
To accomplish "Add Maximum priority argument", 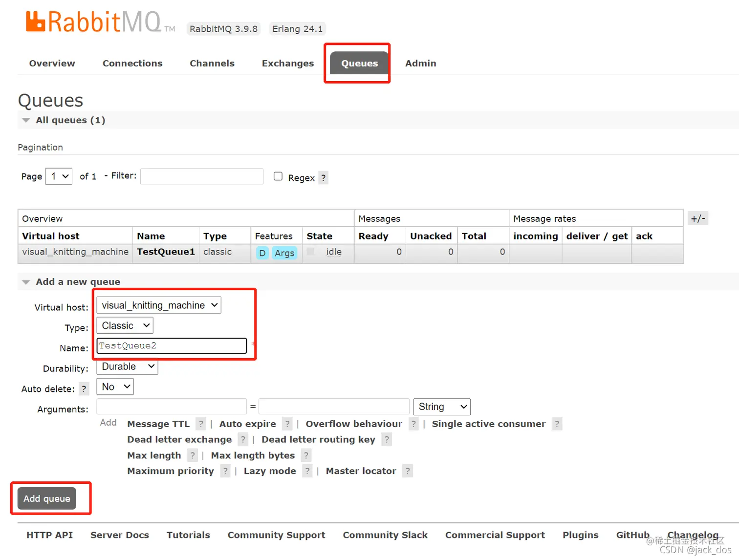I will [x=171, y=471].
